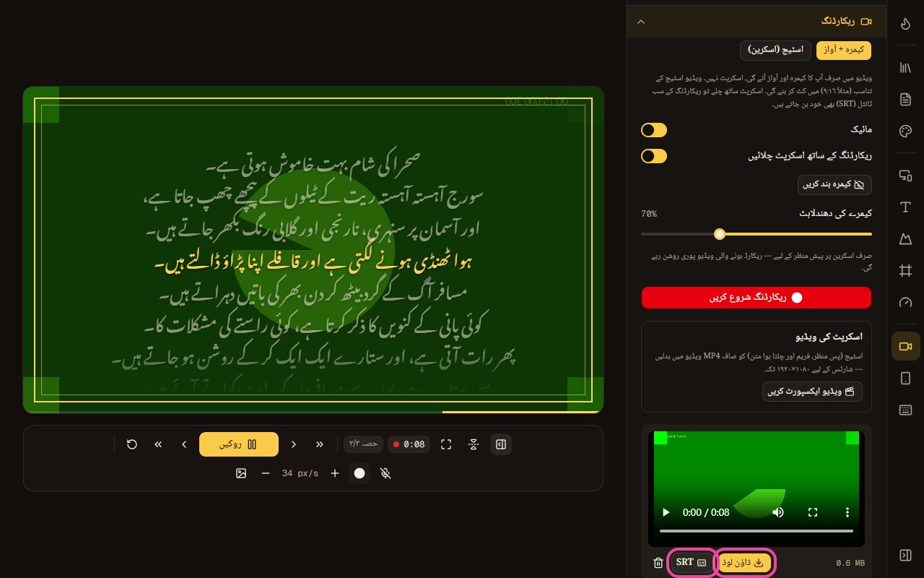Open the script document icon in sidebar
The image size is (924, 578).
point(905,99)
